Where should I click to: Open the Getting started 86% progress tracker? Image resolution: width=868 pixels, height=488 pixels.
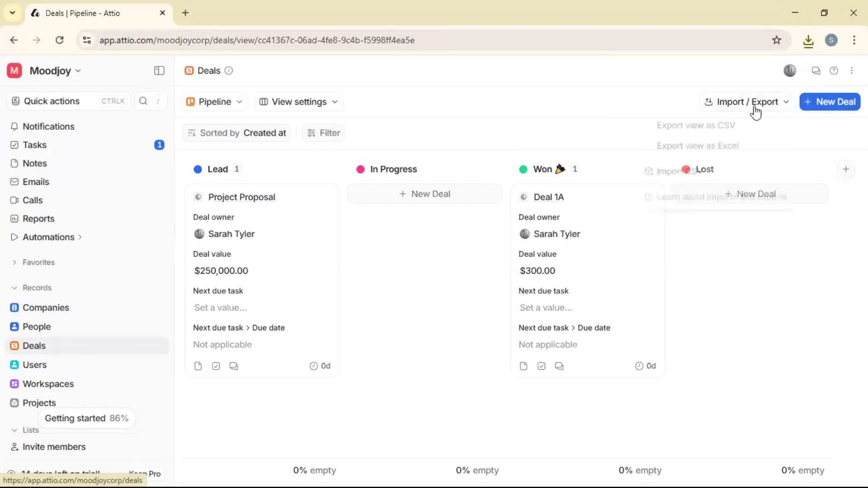[87, 418]
